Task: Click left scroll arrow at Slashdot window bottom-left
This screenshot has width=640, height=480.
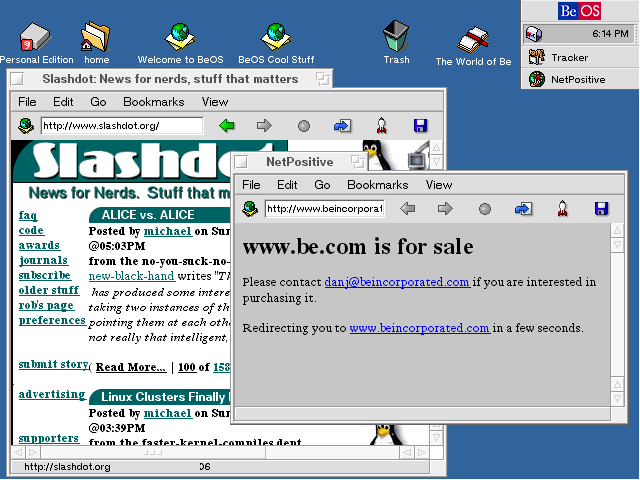Action: tap(18, 452)
